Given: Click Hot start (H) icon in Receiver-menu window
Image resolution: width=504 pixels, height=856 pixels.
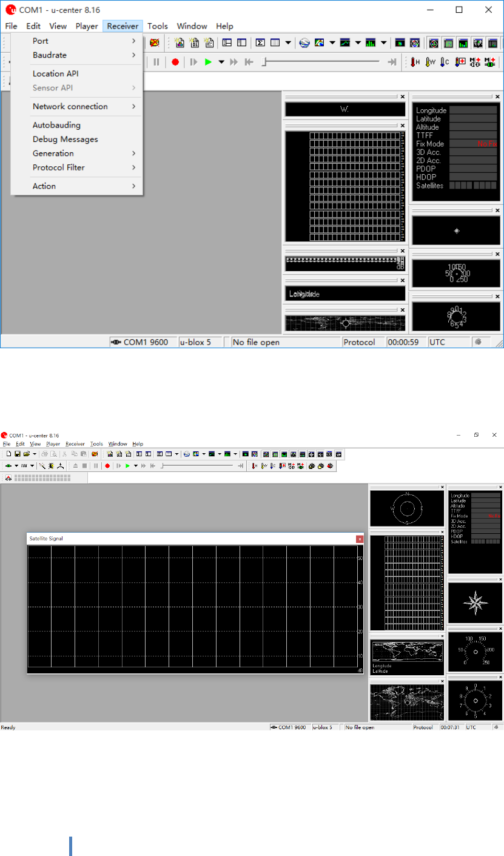Looking at the screenshot, I should point(416,62).
